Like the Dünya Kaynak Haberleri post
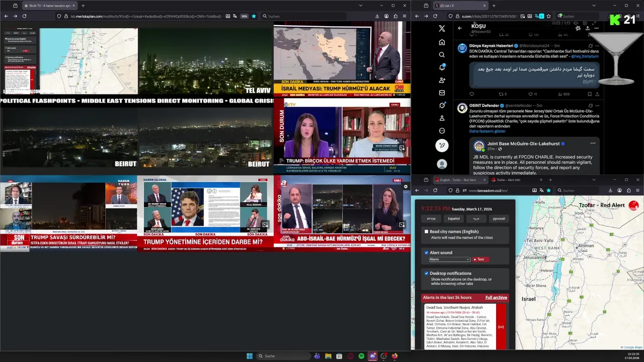 tap(530, 94)
